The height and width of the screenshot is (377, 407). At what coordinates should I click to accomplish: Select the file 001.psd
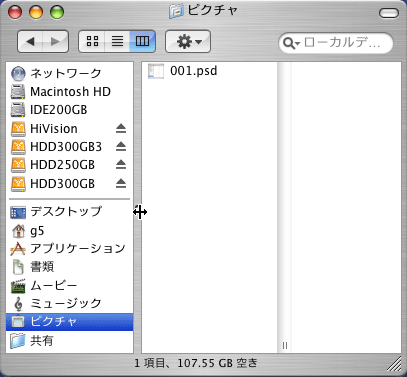[193, 71]
